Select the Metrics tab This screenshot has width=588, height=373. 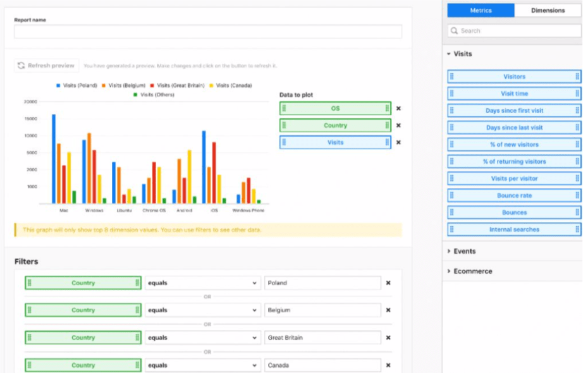(481, 11)
